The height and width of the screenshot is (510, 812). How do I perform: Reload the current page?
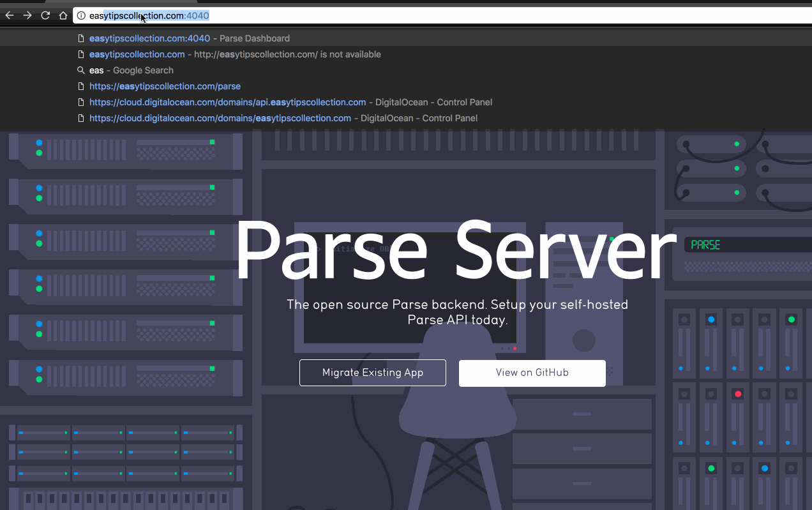(x=45, y=15)
